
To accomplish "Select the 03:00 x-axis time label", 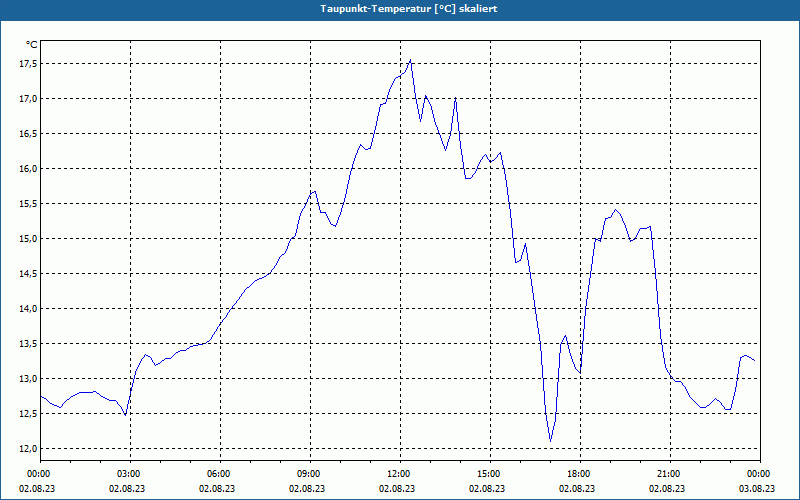I will [127, 474].
